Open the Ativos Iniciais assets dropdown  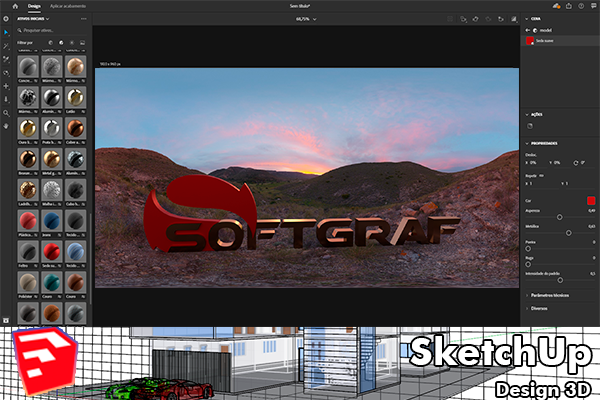[x=33, y=19]
